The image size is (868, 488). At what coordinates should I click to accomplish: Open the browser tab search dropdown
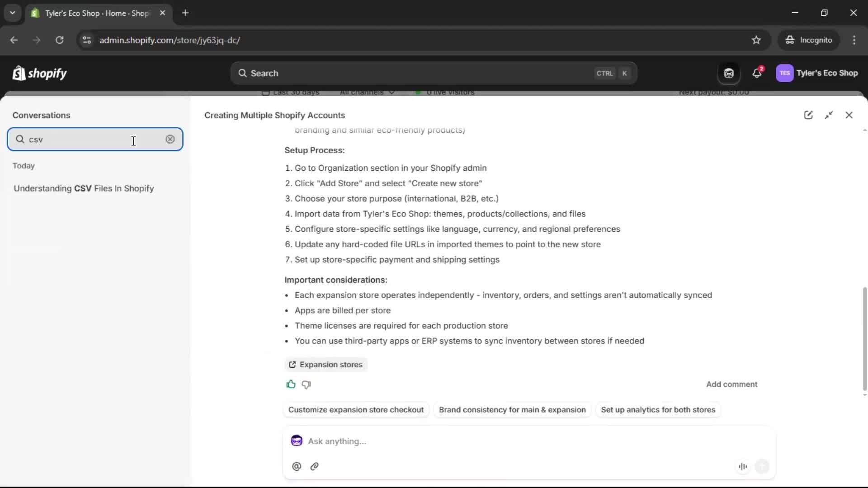tap(12, 12)
